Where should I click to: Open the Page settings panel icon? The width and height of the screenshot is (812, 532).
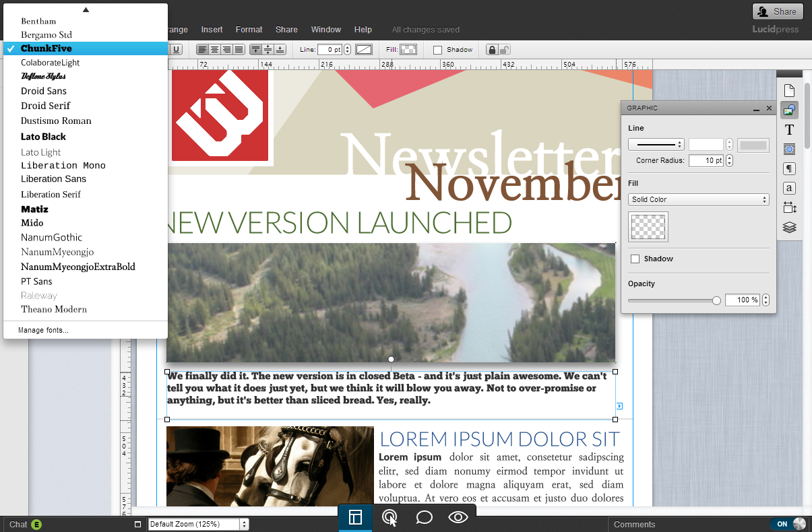click(789, 91)
